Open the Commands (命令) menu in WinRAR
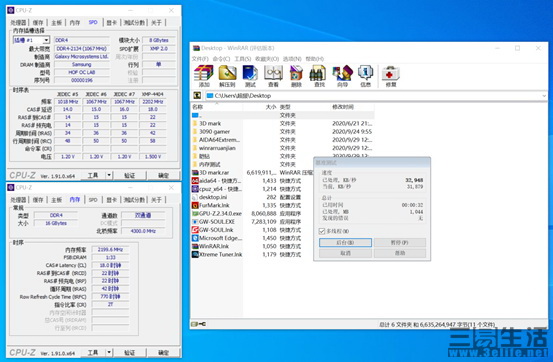The width and height of the screenshot is (553, 362). coord(221,59)
